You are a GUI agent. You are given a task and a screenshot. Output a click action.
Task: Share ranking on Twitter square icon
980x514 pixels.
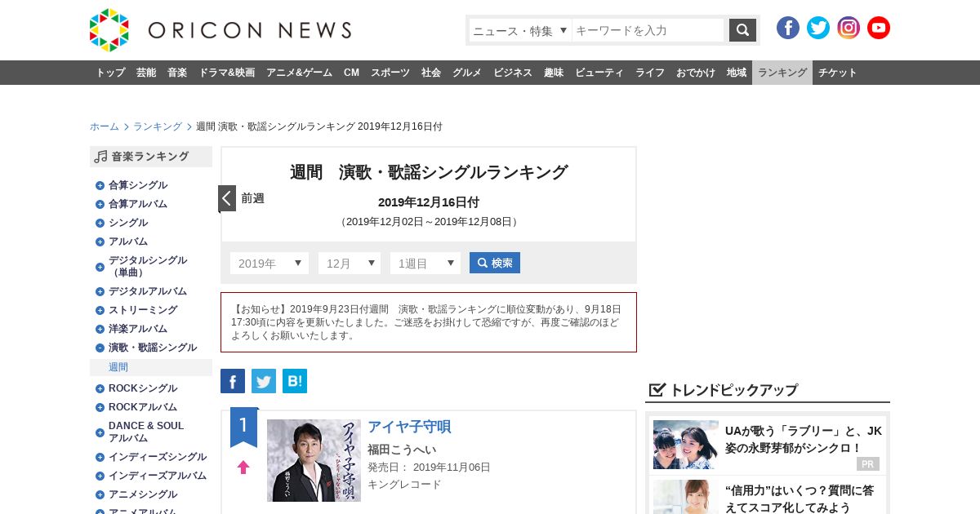(264, 381)
